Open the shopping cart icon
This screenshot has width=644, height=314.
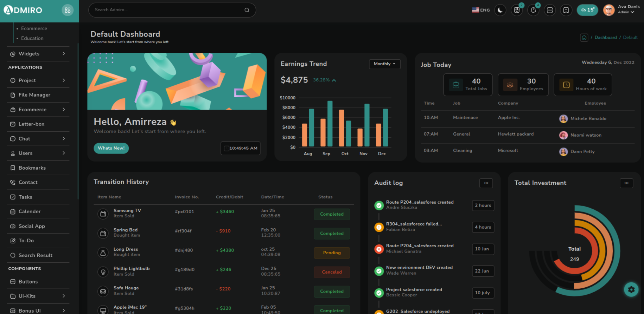(517, 10)
